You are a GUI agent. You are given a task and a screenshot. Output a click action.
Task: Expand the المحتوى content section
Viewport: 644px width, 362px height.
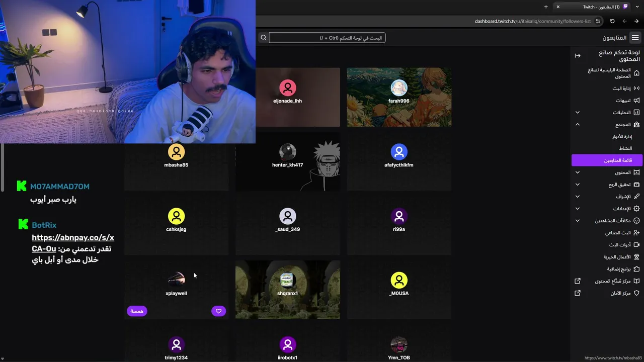(578, 172)
